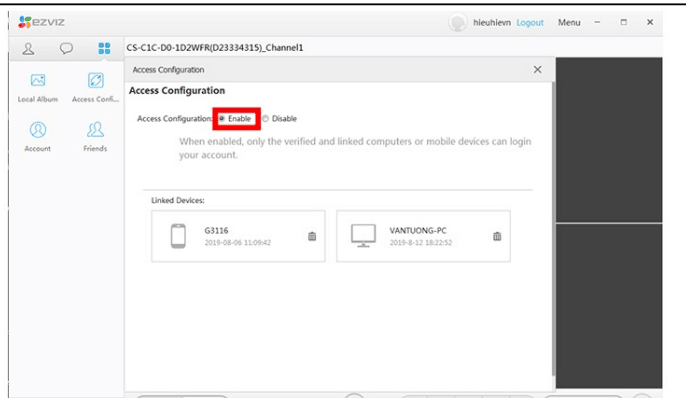The image size is (686, 398).
Task: Click the Logout link
Action: pyautogui.click(x=530, y=22)
